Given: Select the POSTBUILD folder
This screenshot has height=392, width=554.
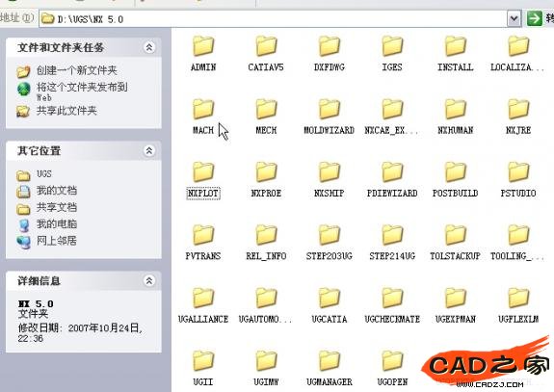Looking at the screenshot, I should (x=455, y=179).
